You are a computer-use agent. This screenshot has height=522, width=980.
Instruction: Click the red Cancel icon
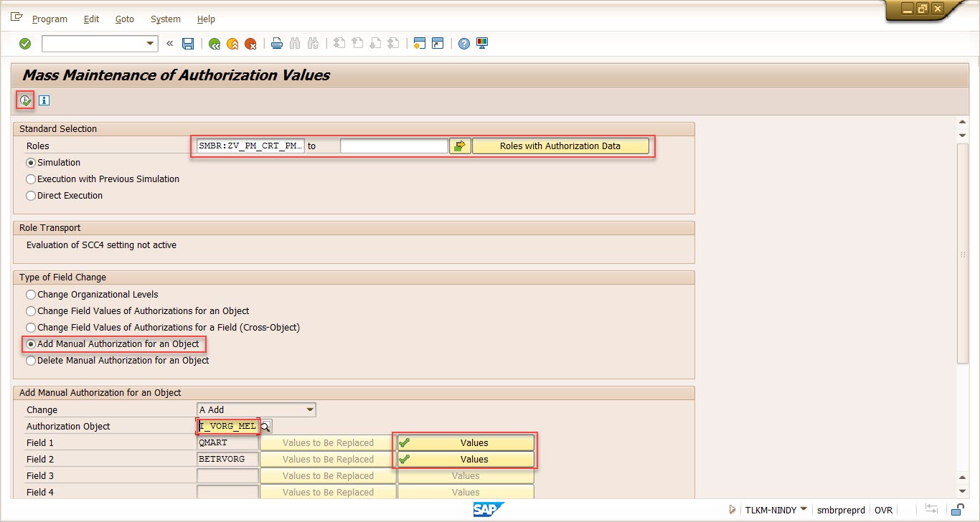pyautogui.click(x=250, y=44)
